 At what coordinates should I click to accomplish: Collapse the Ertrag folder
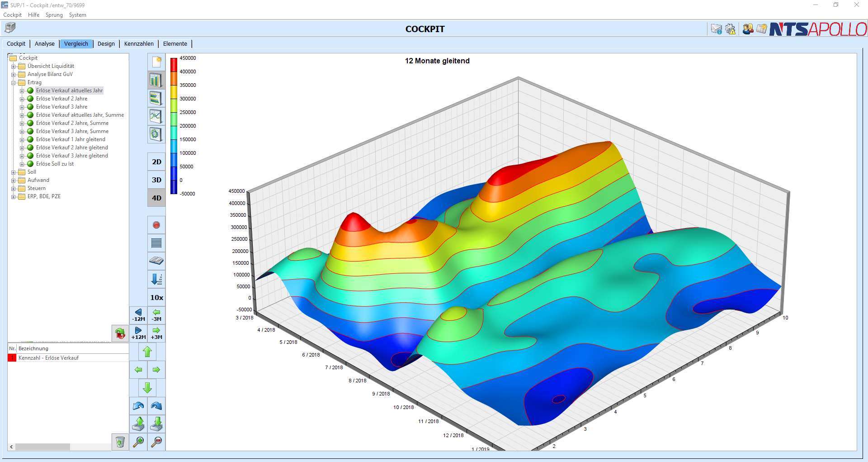(14, 83)
